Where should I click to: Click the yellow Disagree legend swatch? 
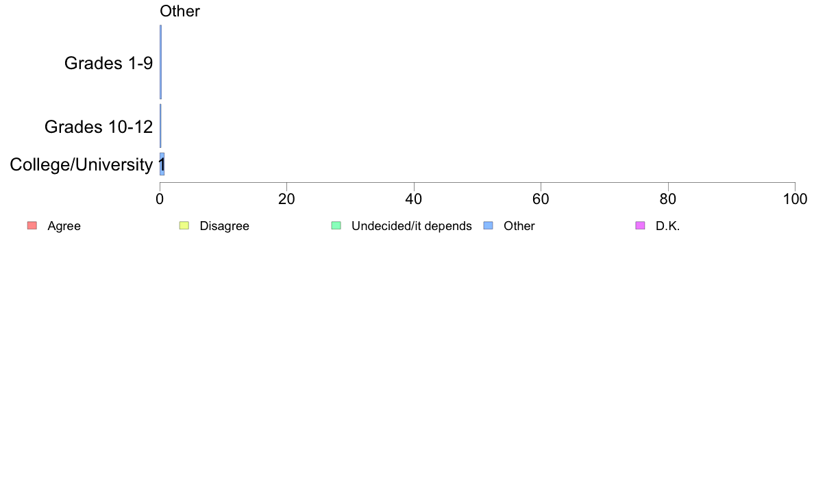tap(184, 225)
